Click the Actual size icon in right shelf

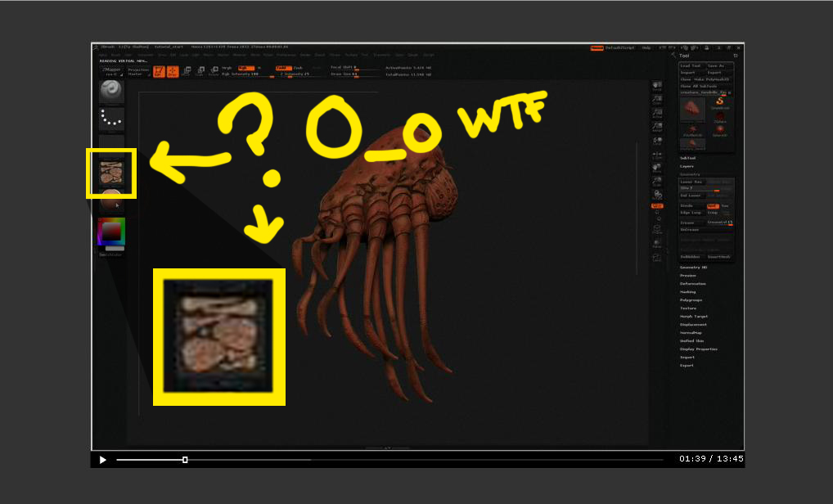pyautogui.click(x=658, y=113)
